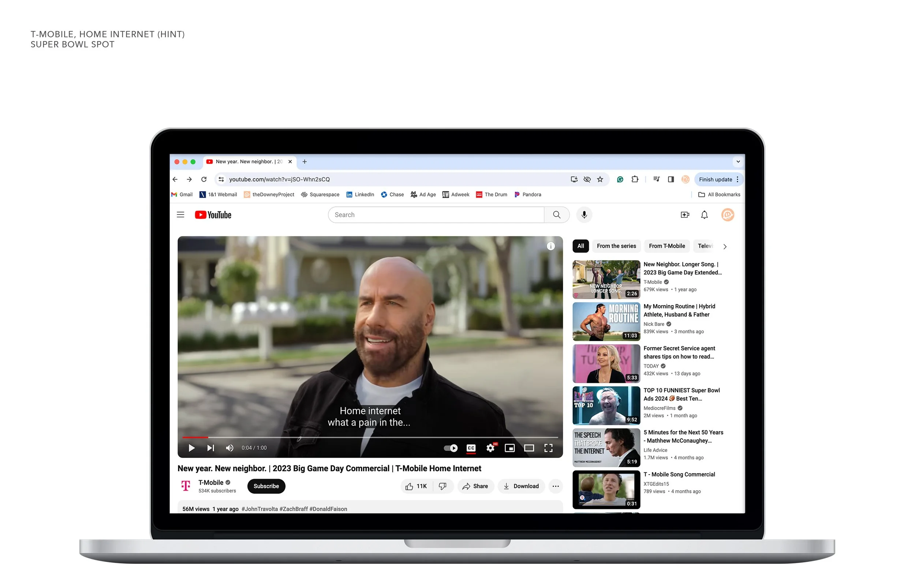This screenshot has height=588, width=915.
Task: Open Former Secret Service agent video title
Action: [679, 352]
